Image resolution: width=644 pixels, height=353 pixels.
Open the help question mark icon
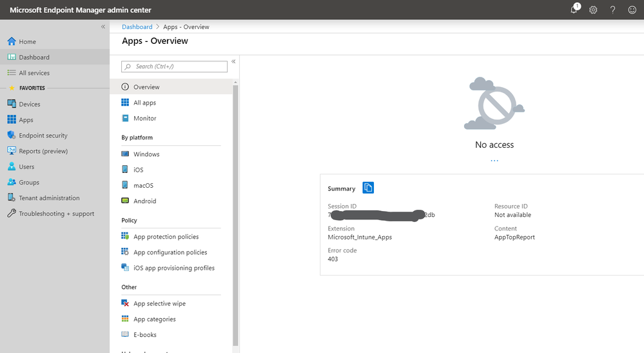tap(613, 10)
